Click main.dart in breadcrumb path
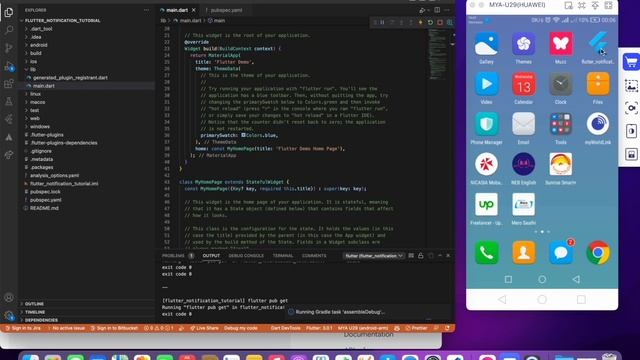 pos(191,20)
